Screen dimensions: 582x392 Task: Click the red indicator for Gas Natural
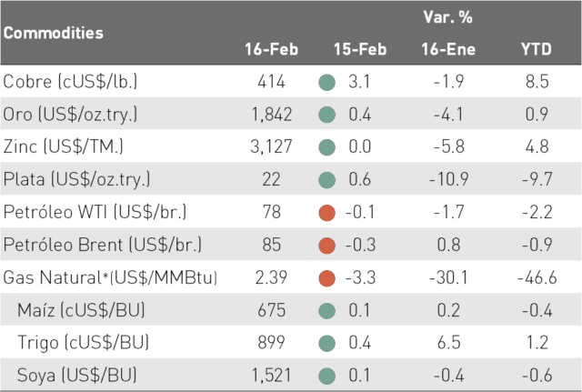click(327, 278)
